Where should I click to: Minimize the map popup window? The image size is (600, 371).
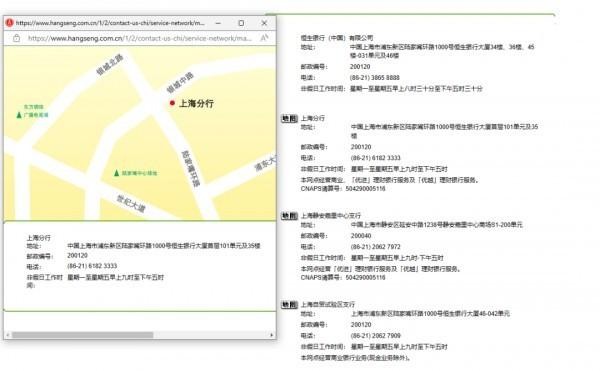(x=218, y=23)
